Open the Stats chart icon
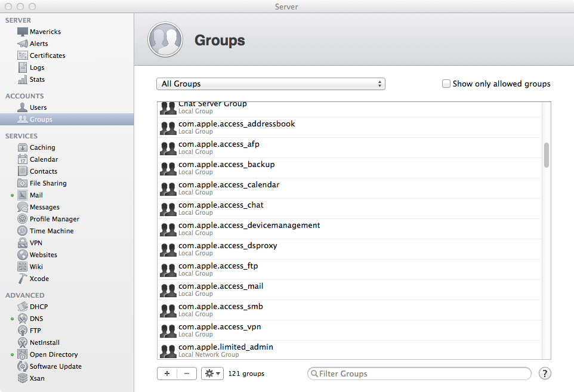 [x=22, y=79]
